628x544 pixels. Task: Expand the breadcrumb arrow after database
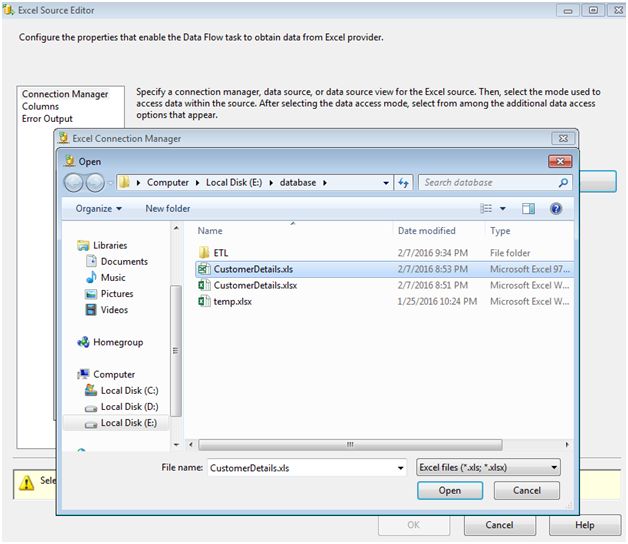tap(325, 183)
